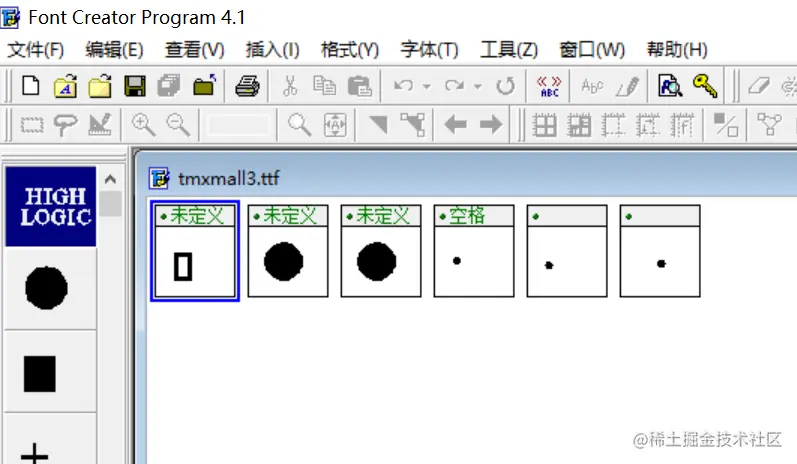Open the 字体(T) menu
Viewport: 797px width, 464px height.
430,50
